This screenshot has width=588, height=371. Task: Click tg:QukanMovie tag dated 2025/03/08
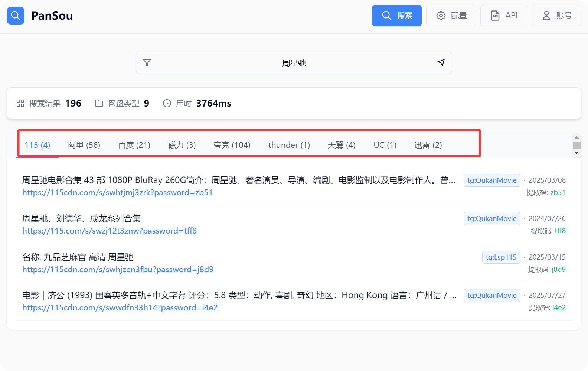pyautogui.click(x=492, y=180)
